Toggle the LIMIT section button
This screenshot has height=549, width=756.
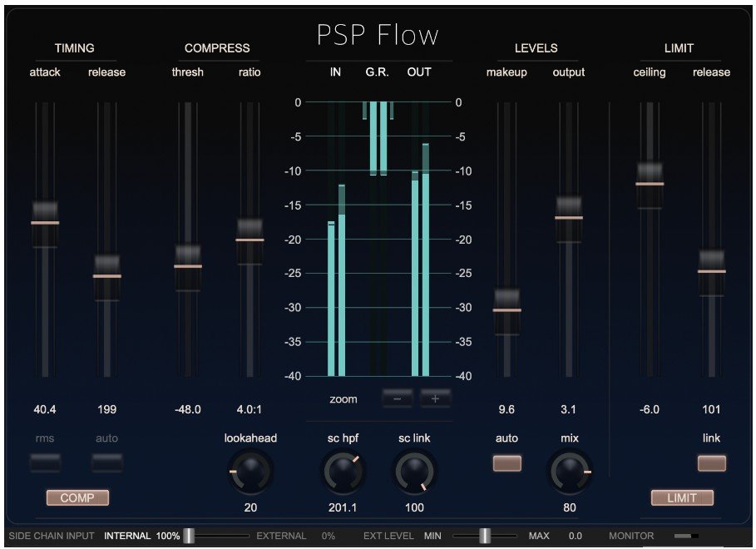[x=682, y=497]
